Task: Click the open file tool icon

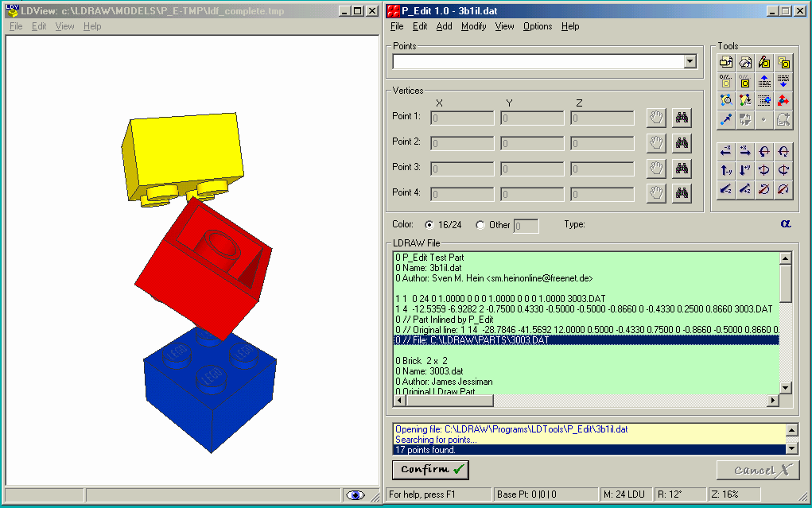Action: (x=725, y=63)
